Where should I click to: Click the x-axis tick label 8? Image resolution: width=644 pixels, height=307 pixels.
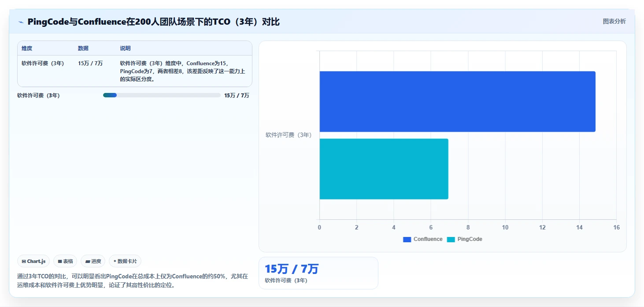pos(468,227)
